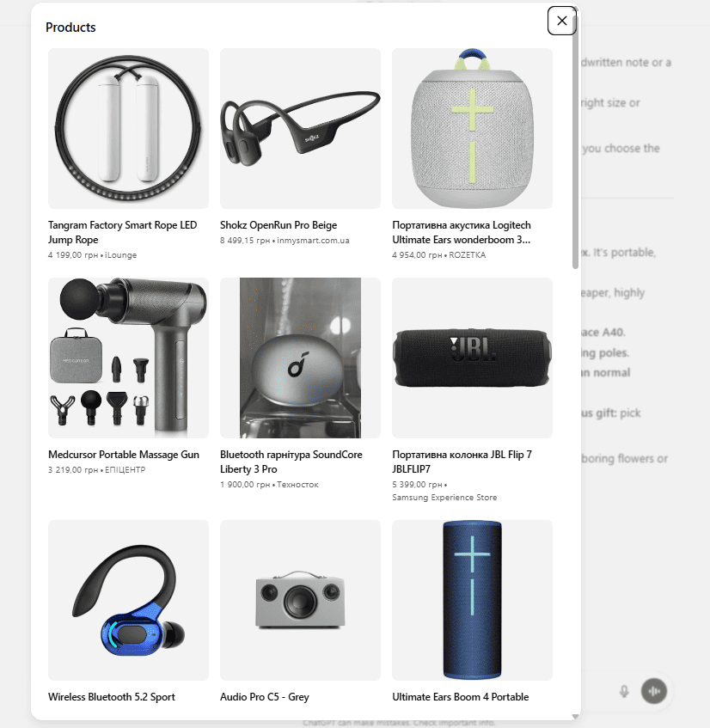Select the JBL Flip 7 speaker image
Image resolution: width=710 pixels, height=728 pixels.
(472, 358)
